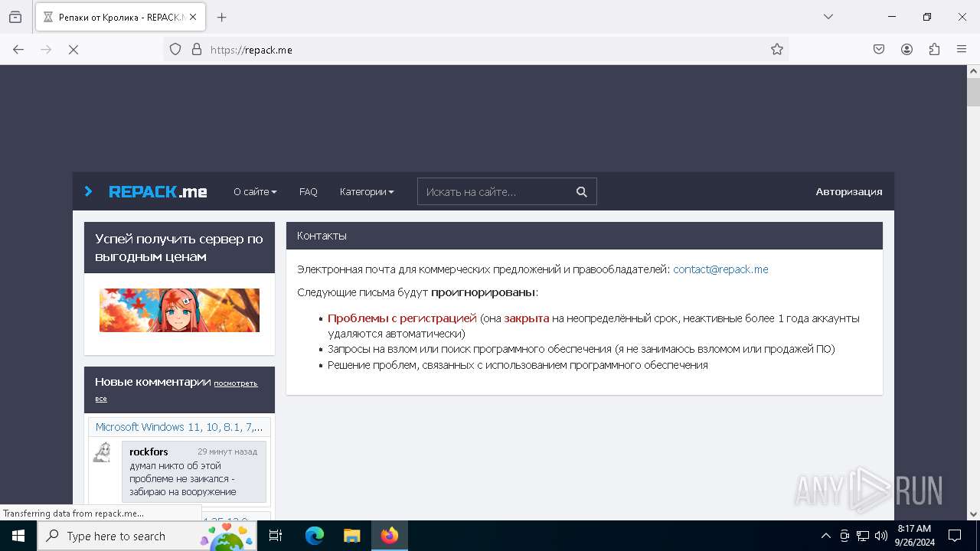Open Firefox recent browsing button

[x=15, y=17]
